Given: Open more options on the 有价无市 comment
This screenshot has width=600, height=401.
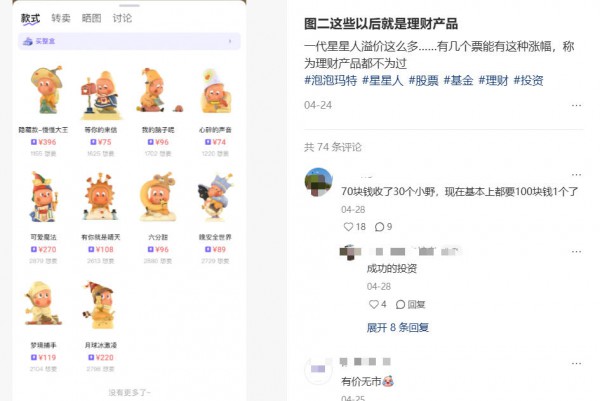Looking at the screenshot, I should point(576,363).
